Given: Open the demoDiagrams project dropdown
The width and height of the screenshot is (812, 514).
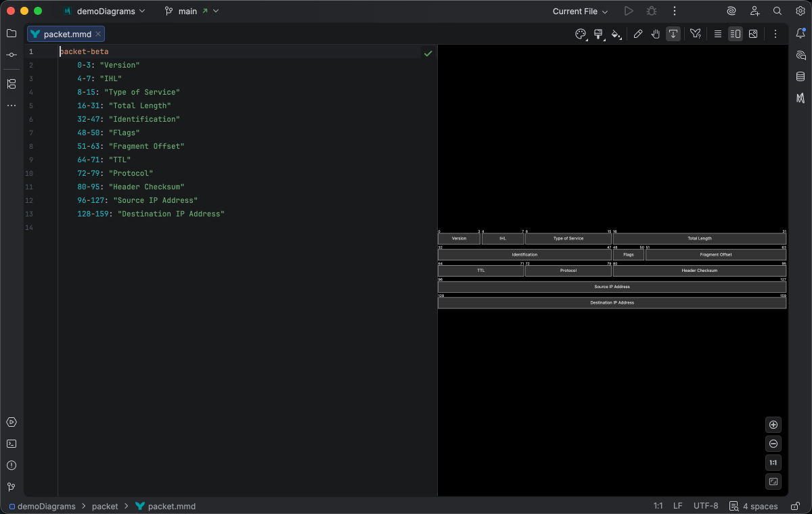Looking at the screenshot, I should pyautogui.click(x=105, y=11).
